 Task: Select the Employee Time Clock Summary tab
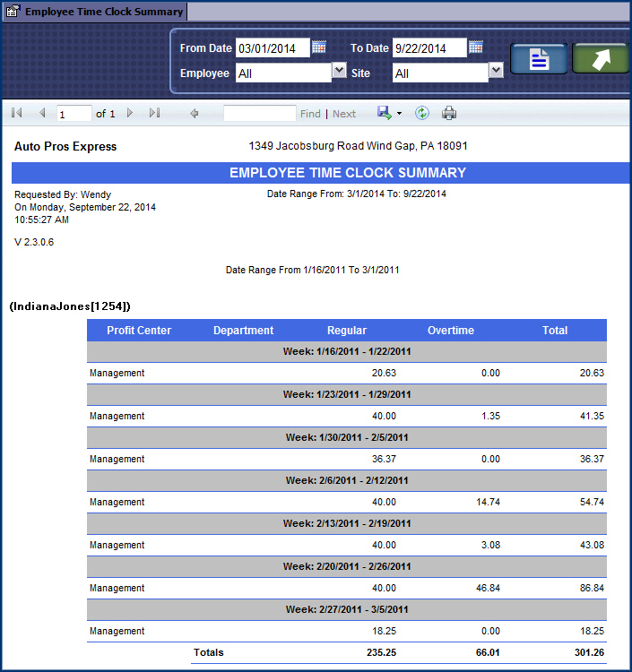click(95, 12)
